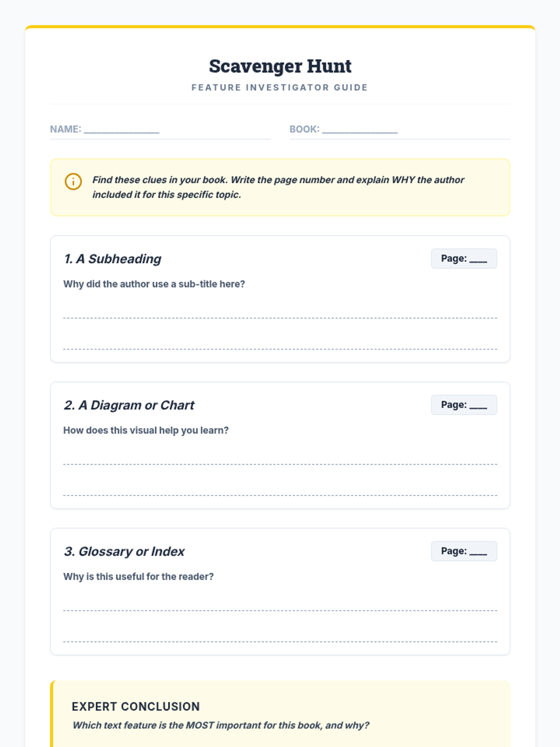Click the Page field for Glossary or Index
This screenshot has height=747, width=560.
click(464, 551)
